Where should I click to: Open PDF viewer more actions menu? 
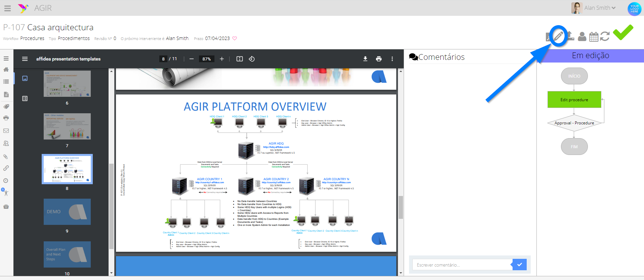click(x=392, y=59)
